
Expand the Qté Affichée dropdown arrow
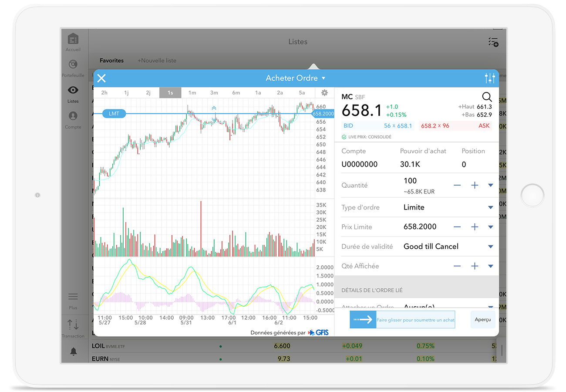491,266
